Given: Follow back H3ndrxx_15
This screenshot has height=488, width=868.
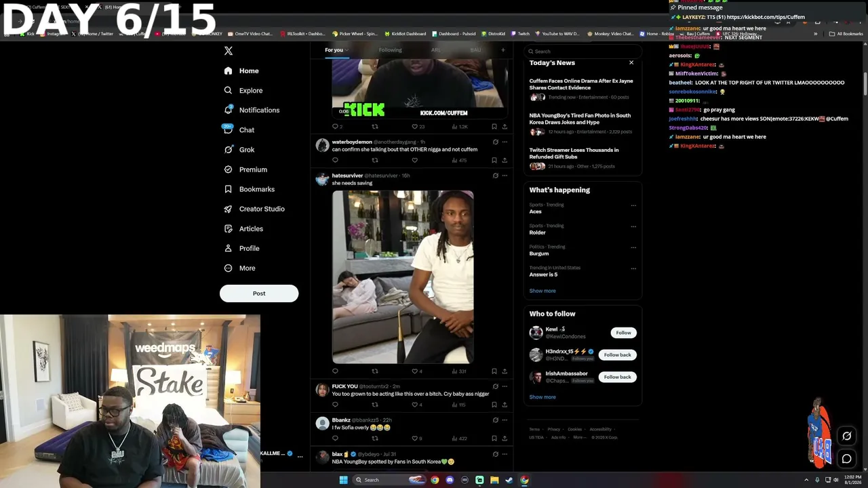Looking at the screenshot, I should click(x=617, y=354).
